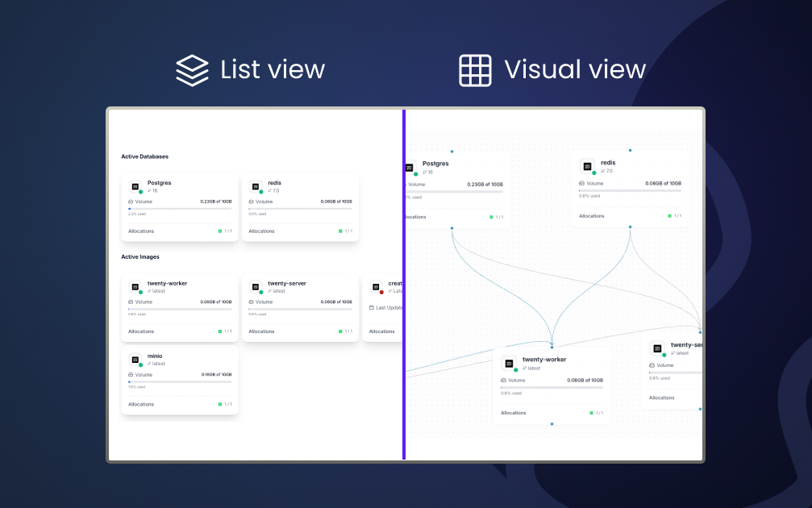Click Volume disk icon on list twenty-worker card
Screen dimensions: 812x508
coord(131,302)
